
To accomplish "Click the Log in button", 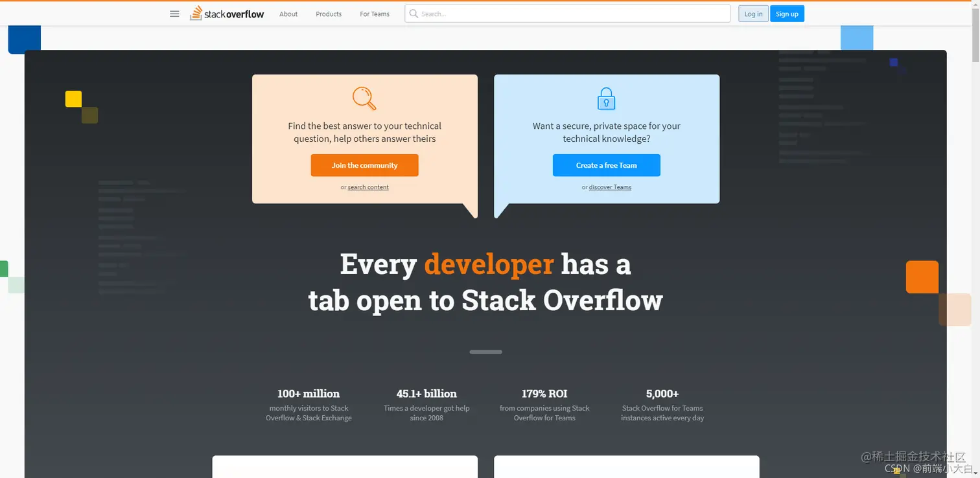I will (x=753, y=14).
